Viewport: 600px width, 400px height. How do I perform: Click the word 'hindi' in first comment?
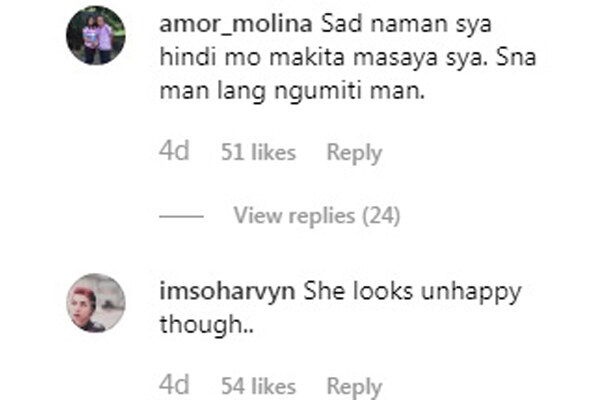(188, 57)
